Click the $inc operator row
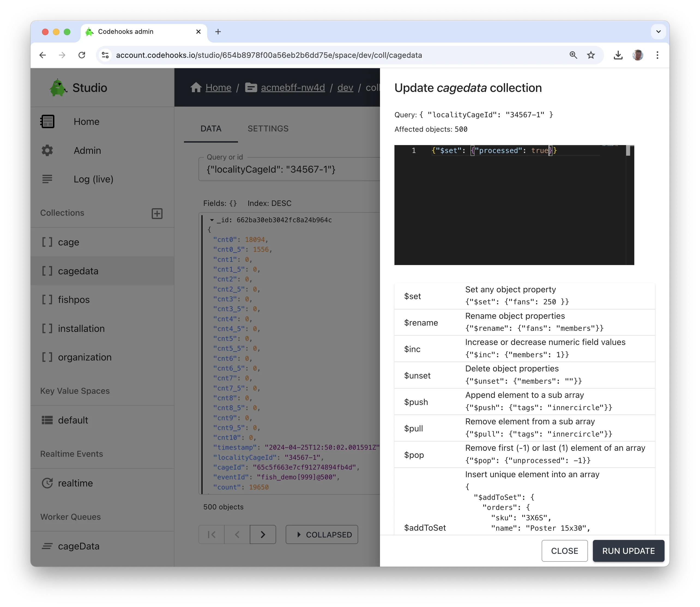Viewport: 700px width, 607px height. [x=524, y=349]
